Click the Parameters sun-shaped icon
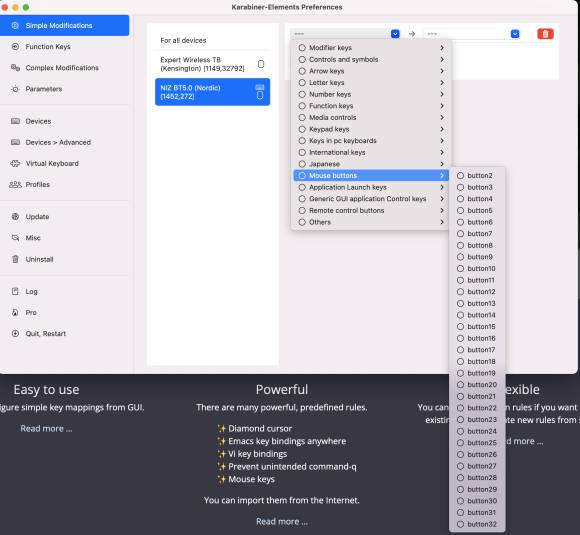This screenshot has height=535, width=580. coord(15,89)
